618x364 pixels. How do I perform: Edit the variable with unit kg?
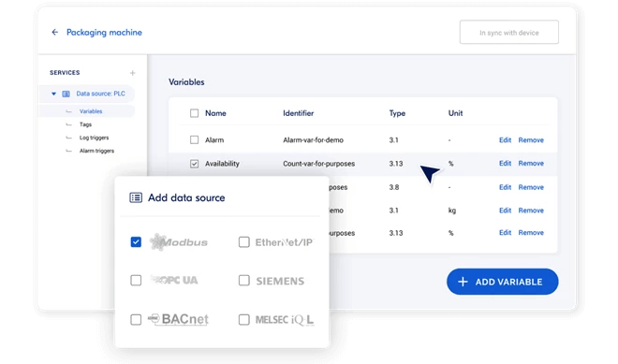(505, 211)
